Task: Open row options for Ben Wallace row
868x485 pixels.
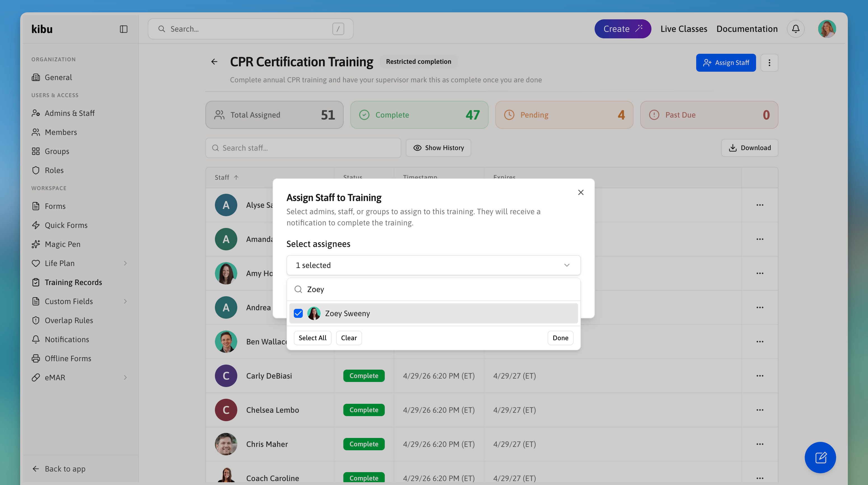Action: coord(760,342)
